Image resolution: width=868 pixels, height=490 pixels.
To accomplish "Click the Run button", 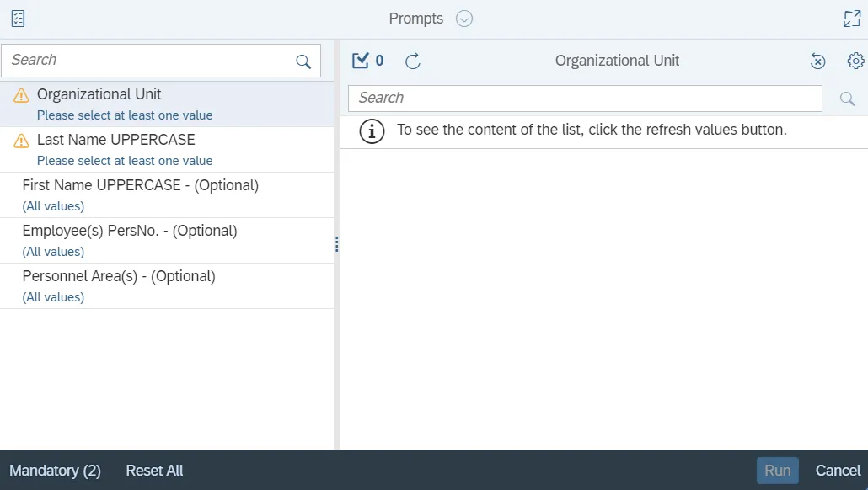I will [x=777, y=471].
